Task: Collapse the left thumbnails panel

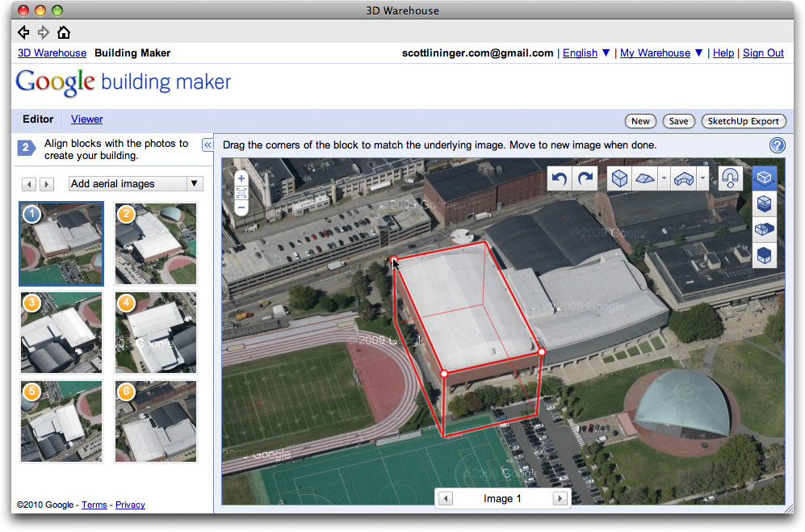Action: click(x=208, y=145)
